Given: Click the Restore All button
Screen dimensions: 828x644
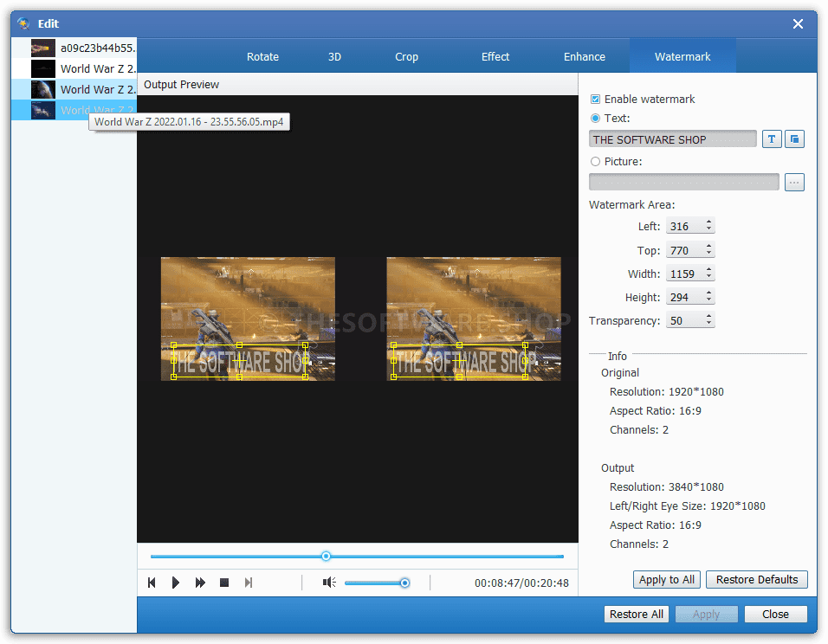Looking at the screenshot, I should tap(637, 614).
